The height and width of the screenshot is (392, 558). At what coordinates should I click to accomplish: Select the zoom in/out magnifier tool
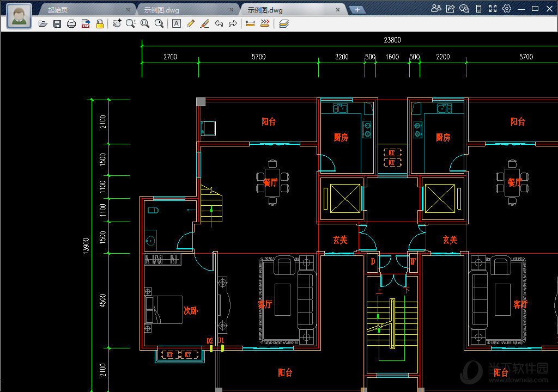tap(131, 23)
